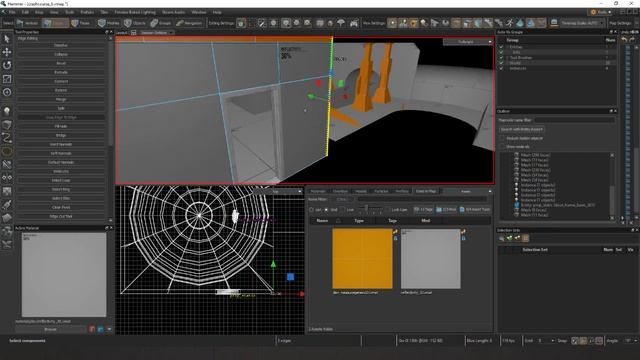Click the game controller icon in toolbar
This screenshot has height=360, width=640.
pos(354,23)
